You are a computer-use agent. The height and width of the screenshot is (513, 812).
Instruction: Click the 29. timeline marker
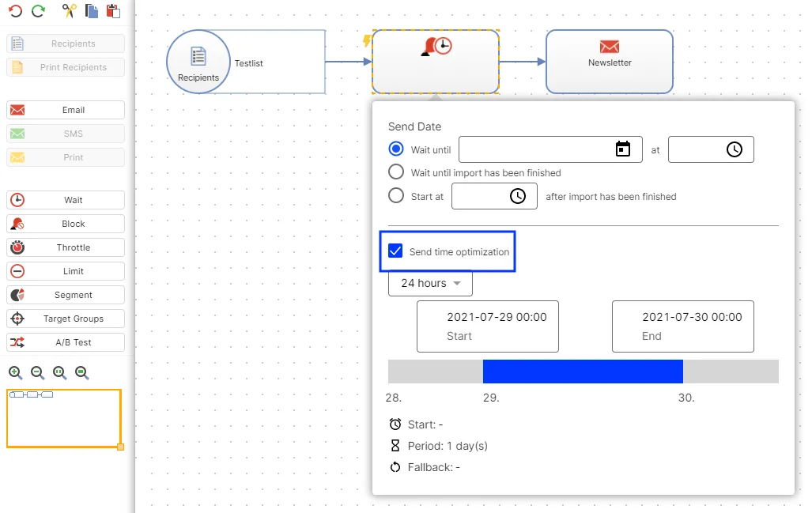point(491,398)
